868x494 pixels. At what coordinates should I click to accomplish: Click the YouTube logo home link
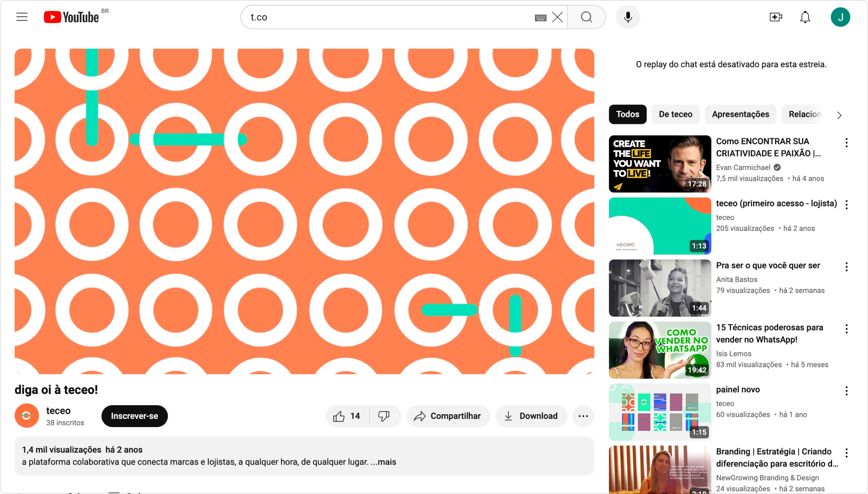coord(72,17)
